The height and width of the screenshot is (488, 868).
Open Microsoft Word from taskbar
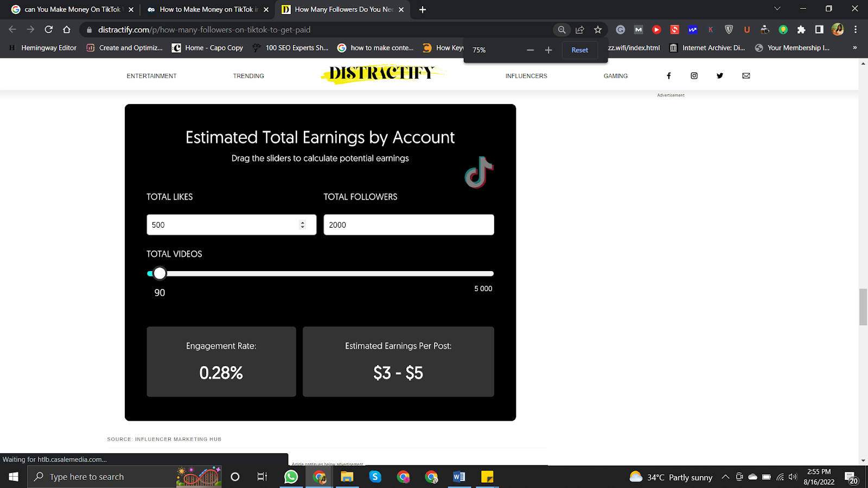(459, 477)
